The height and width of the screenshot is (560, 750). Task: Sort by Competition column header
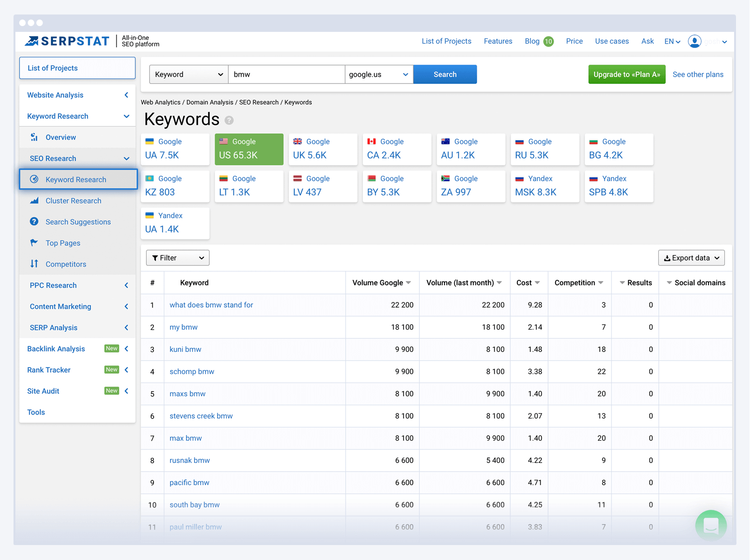coord(579,282)
